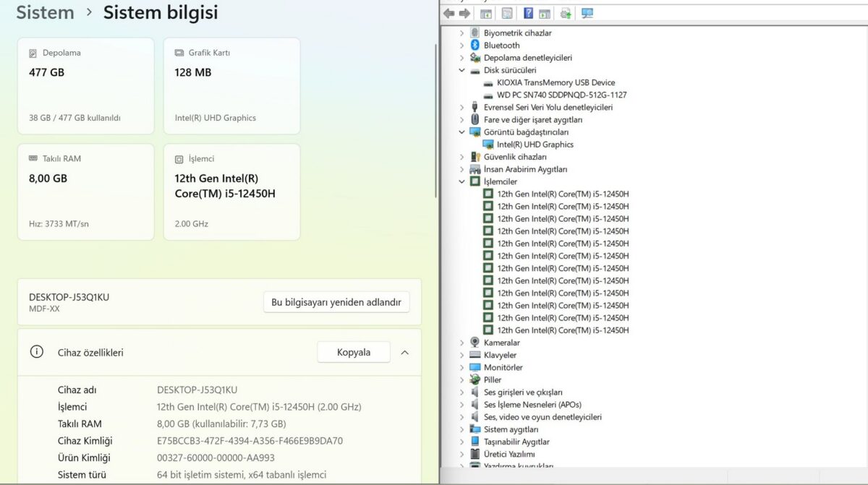Image resolution: width=868 pixels, height=485 pixels.
Task: Collapse the İşlemciler tree node
Action: tap(462, 181)
